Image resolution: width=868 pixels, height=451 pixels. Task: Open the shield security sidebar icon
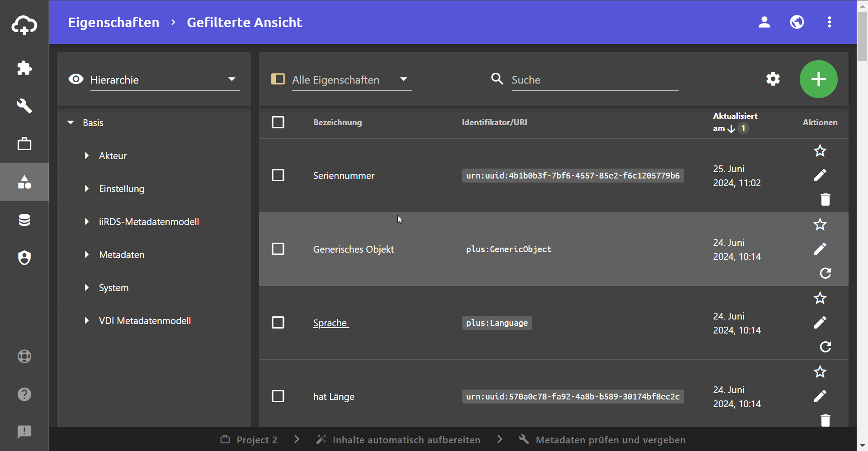pyautogui.click(x=24, y=258)
